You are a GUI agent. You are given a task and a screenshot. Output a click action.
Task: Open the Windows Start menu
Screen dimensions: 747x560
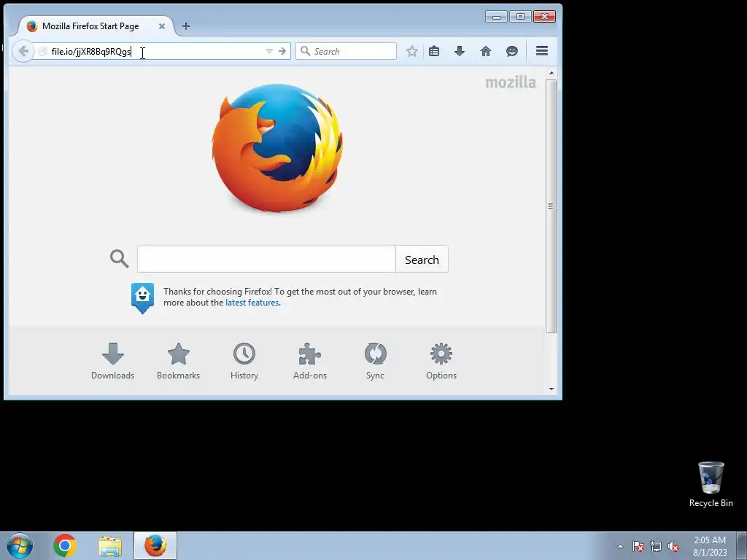point(20,545)
